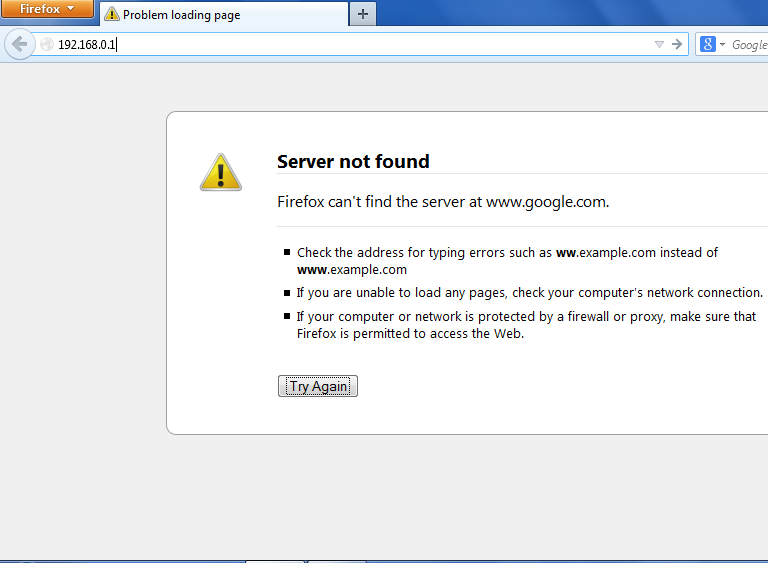Viewport: 768px width, 563px height.
Task: Click the Try Again button
Action: pyautogui.click(x=318, y=386)
